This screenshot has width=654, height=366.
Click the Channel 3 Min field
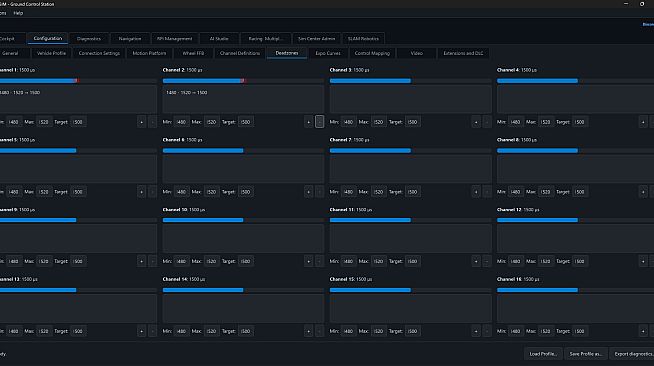pos(349,122)
